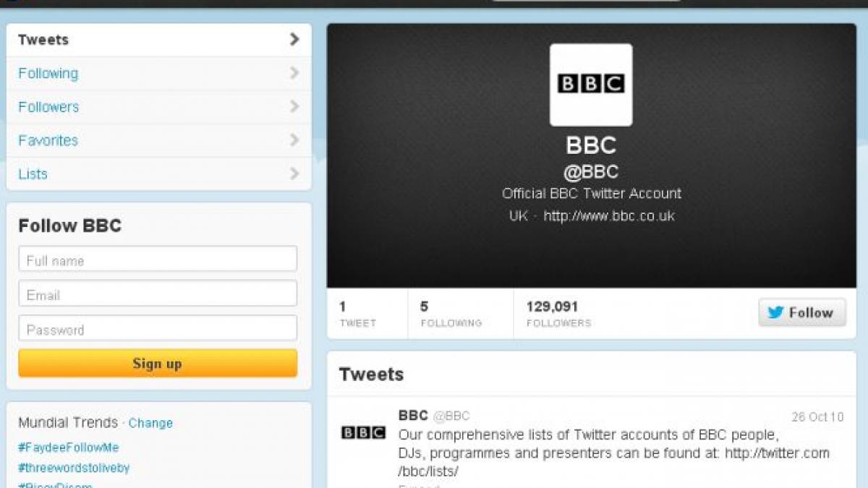Open the #threewordstoliveby trending hashtag
Viewport: 868px width, 488px height.
click(x=74, y=468)
